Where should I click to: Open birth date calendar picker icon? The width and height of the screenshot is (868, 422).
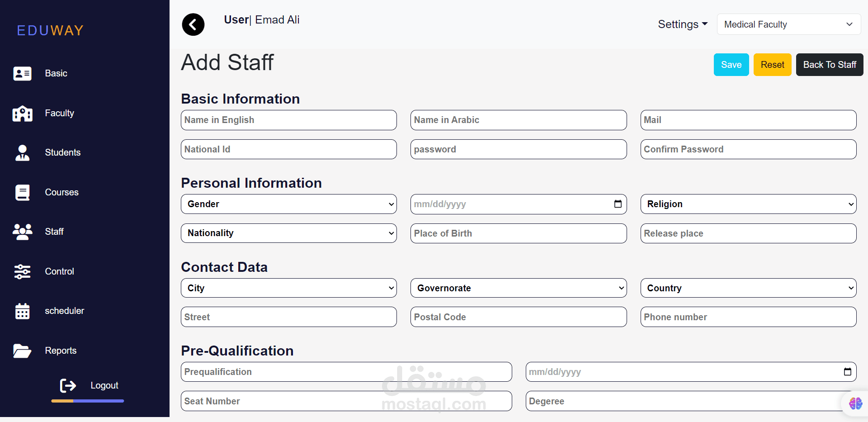[x=618, y=204]
